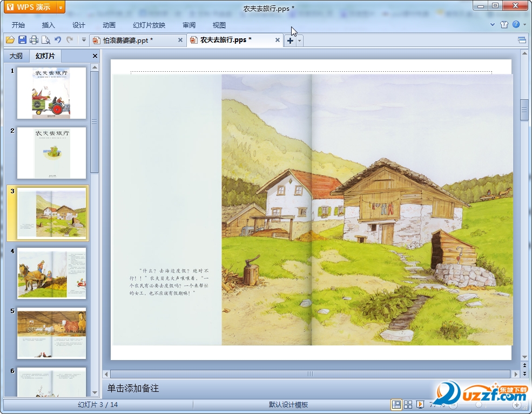
Task: Click the blue Help question mark icon
Action: (516, 24)
